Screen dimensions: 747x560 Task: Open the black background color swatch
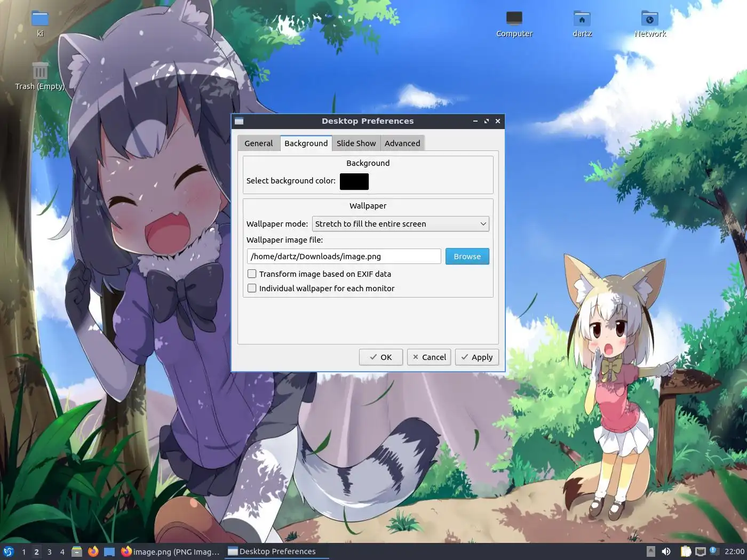354,181
